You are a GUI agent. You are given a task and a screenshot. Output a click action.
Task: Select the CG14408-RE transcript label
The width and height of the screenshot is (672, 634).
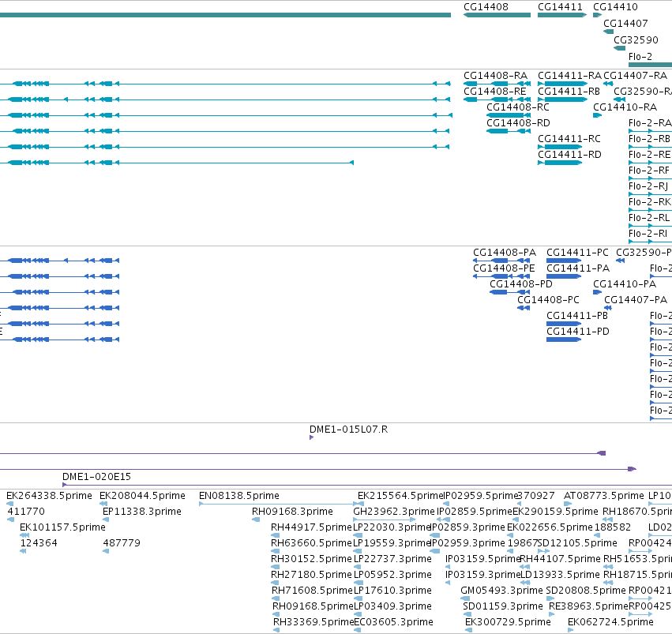tap(495, 92)
